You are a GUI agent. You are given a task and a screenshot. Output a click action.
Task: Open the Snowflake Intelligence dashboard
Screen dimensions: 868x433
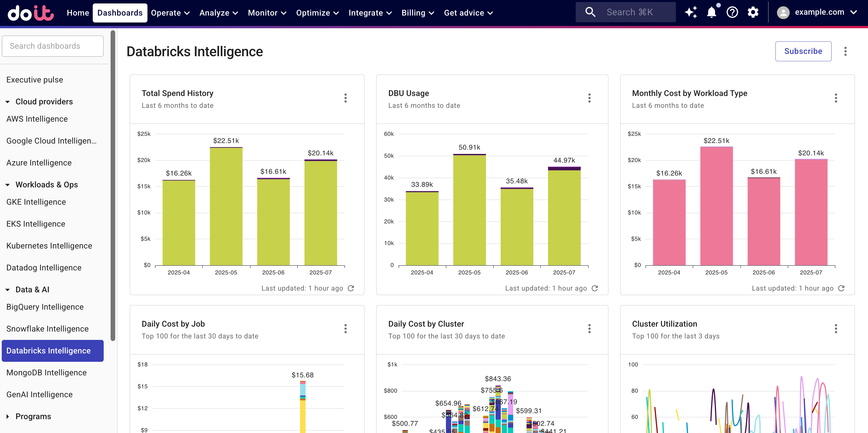point(47,328)
